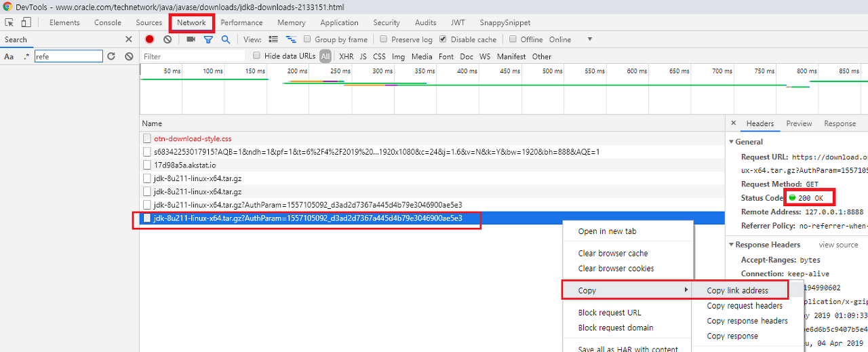Filter requests by WS
This screenshot has height=352, width=868.
pyautogui.click(x=485, y=56)
